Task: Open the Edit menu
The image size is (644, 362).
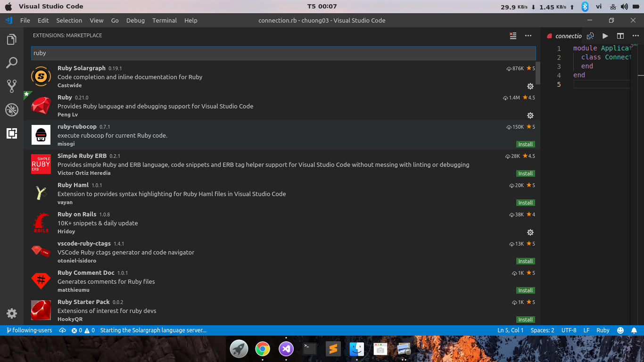Action: pyautogui.click(x=43, y=20)
